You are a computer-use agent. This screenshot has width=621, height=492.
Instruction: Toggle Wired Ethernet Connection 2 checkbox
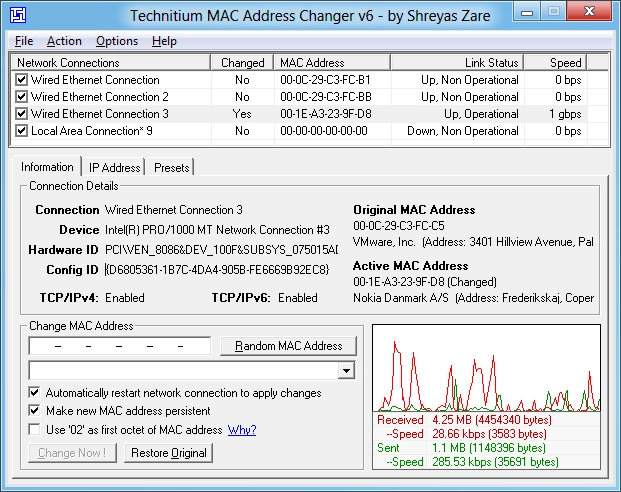click(21, 97)
